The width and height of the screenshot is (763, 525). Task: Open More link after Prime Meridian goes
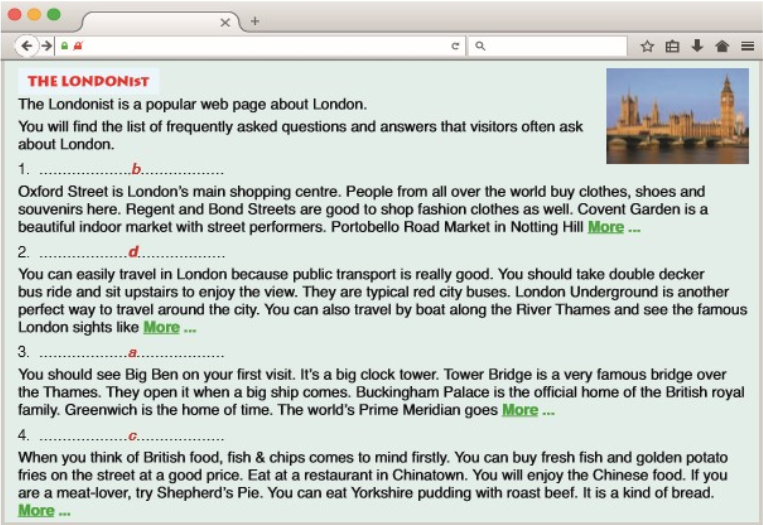(x=520, y=410)
